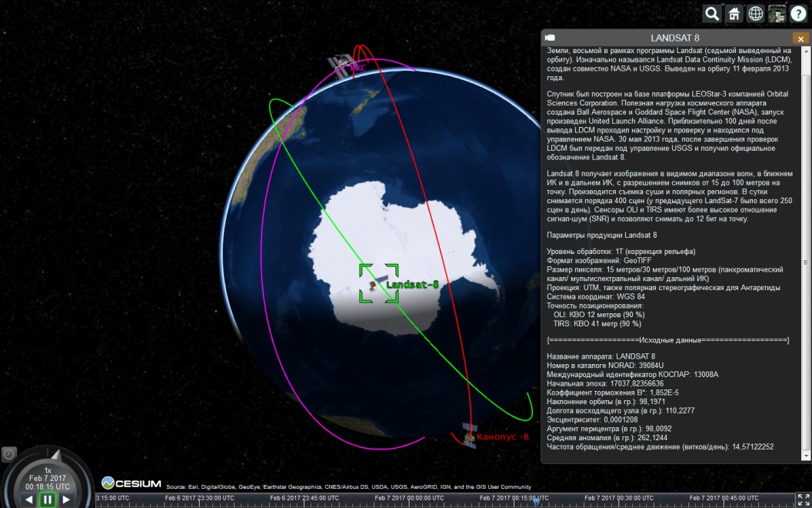Viewport: 812px width, 508px height.
Task: Click the 1x speed readout in the animation dial
Action: pyautogui.click(x=48, y=471)
